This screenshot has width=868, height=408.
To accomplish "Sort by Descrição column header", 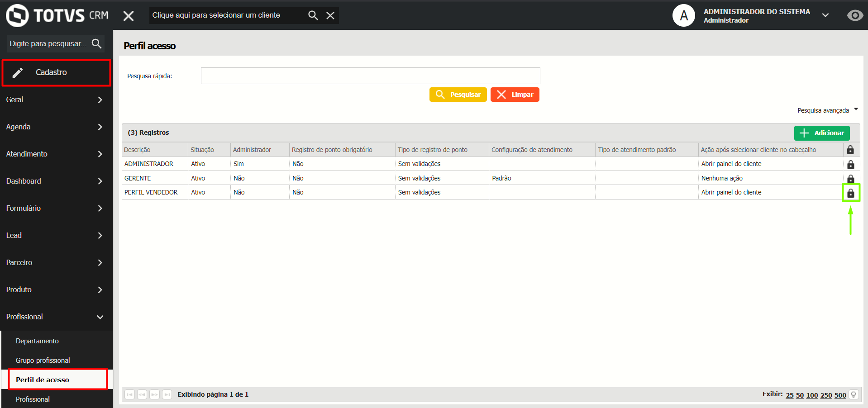I will click(155, 150).
